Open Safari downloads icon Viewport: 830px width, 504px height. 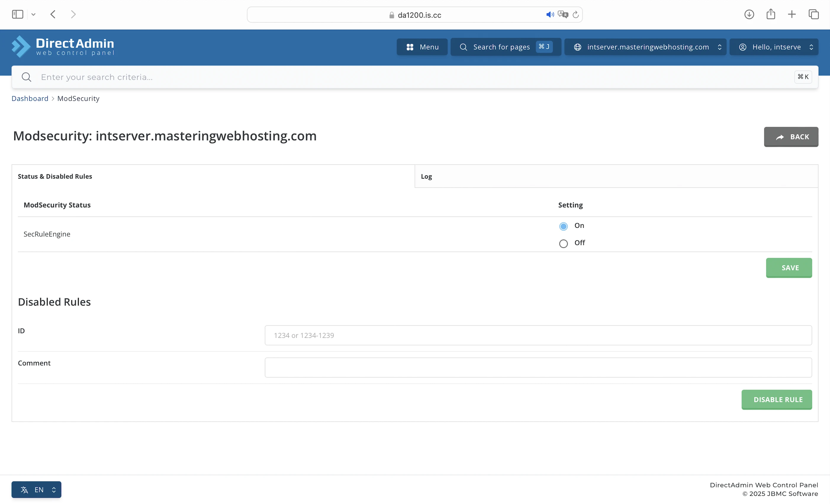[749, 14]
